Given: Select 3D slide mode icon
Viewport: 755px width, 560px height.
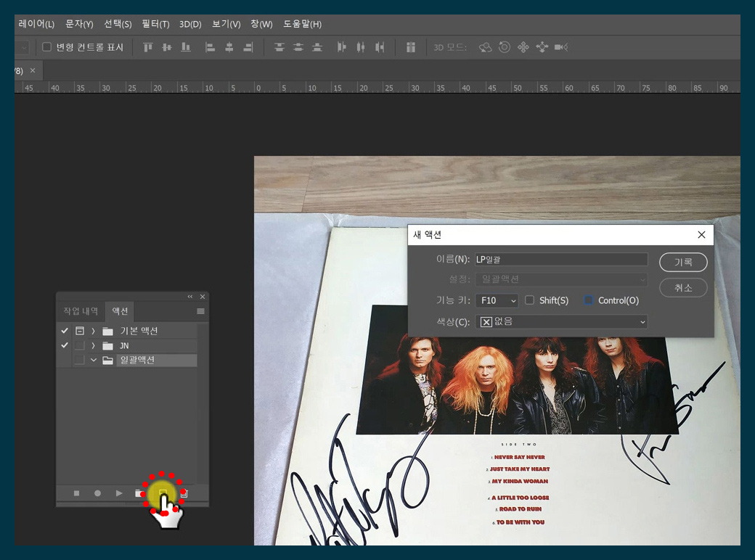Looking at the screenshot, I should (x=542, y=47).
